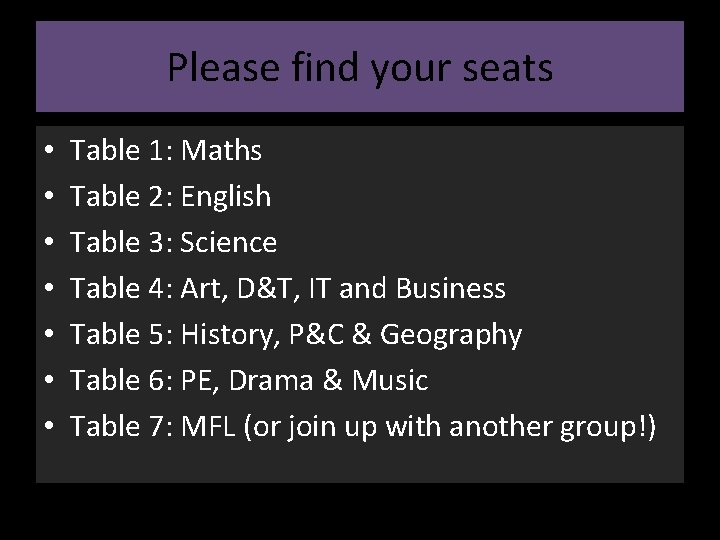Screen dimensions: 720x540
Task: Click the word 'Music'
Action: point(391,381)
